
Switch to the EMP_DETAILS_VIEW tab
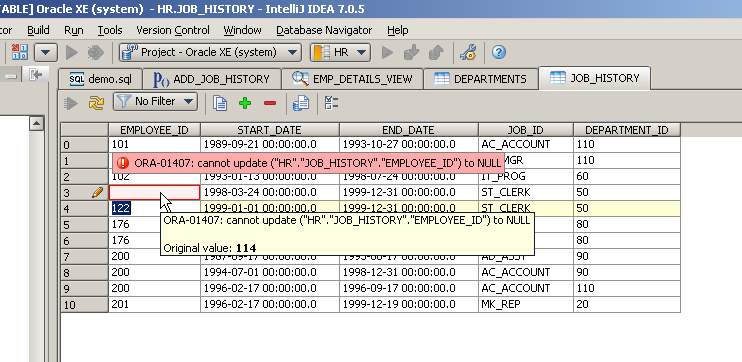[352, 79]
